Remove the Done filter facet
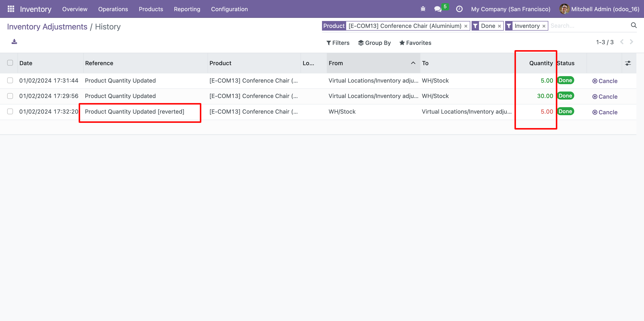 (x=499, y=26)
